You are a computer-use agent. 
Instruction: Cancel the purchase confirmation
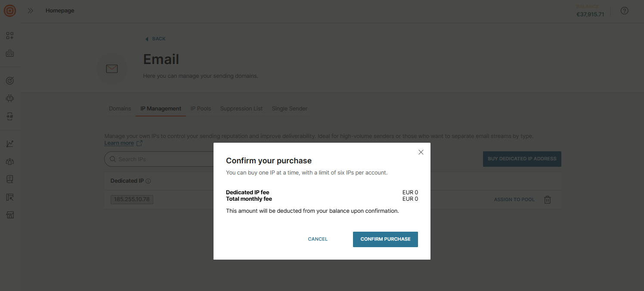tap(317, 239)
